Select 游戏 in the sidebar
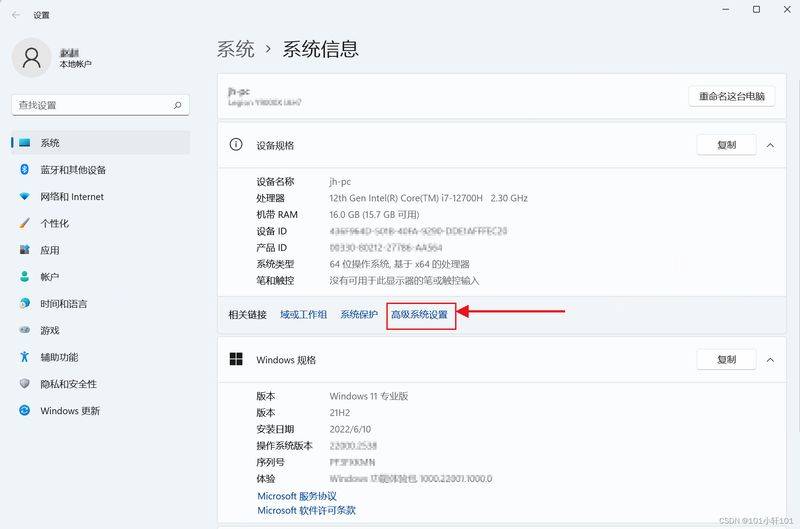The image size is (800, 529). click(101, 330)
